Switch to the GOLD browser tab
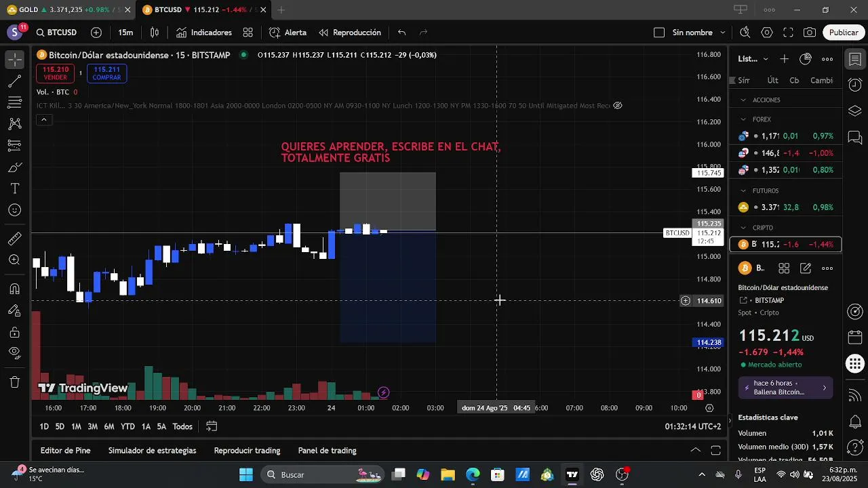This screenshot has width=868, height=488. [x=66, y=9]
